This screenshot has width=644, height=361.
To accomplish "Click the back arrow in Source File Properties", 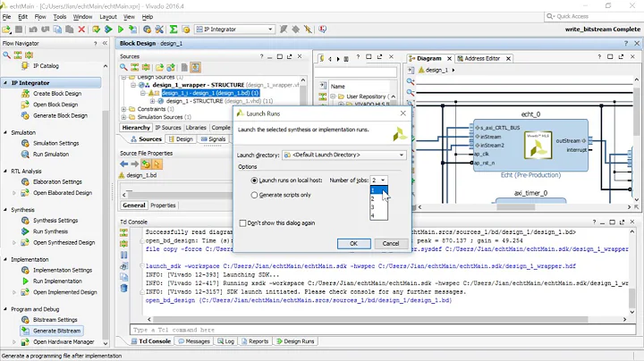I will tap(124, 164).
